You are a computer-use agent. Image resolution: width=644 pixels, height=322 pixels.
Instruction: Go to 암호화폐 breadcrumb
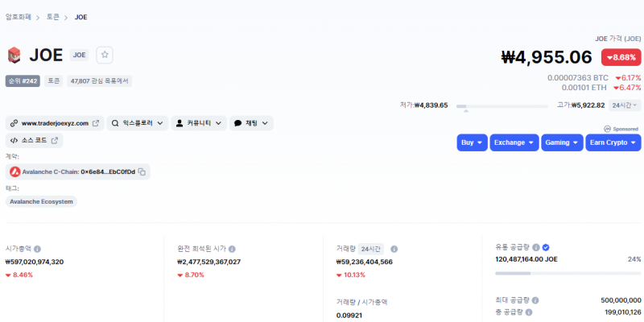[x=19, y=17]
